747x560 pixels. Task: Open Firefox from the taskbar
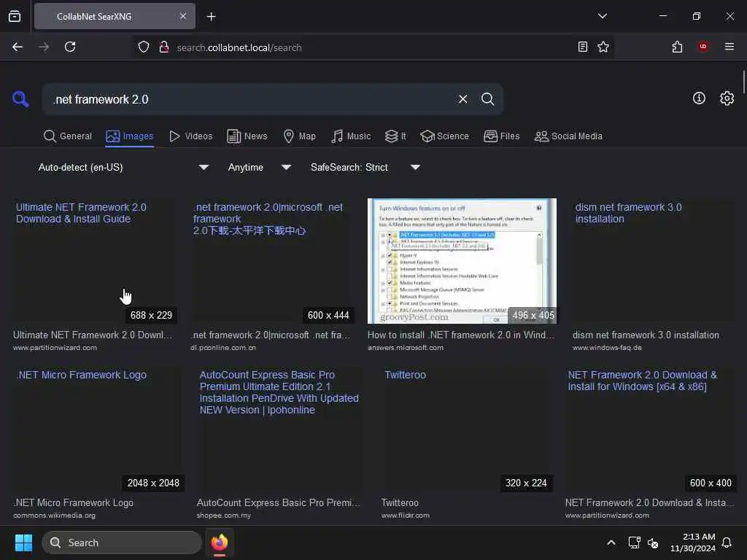[219, 542]
